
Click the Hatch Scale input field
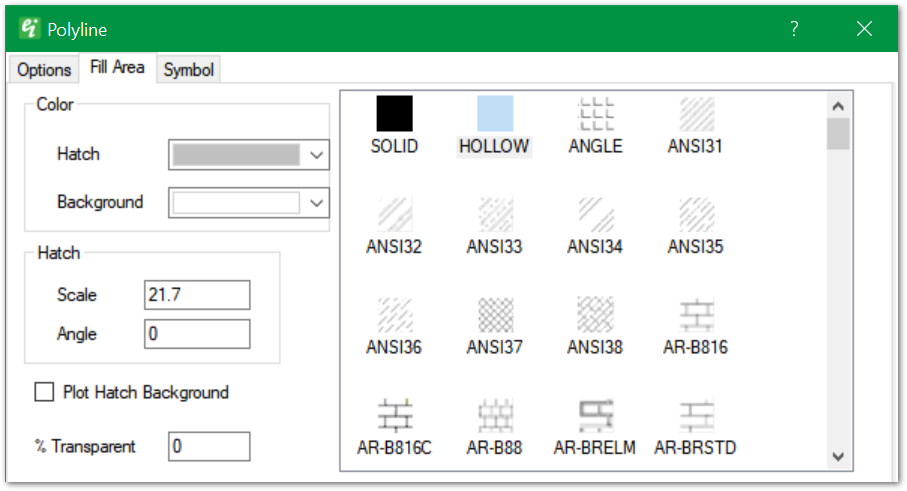click(x=197, y=295)
